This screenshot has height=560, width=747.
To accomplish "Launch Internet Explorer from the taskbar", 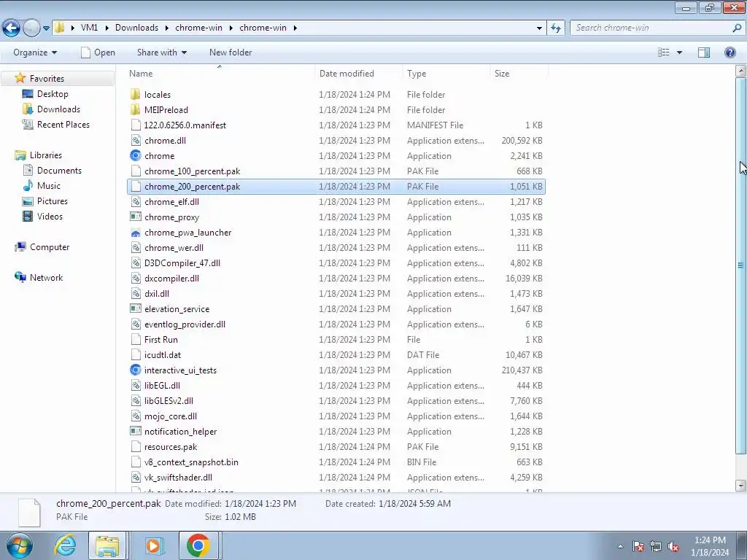I will (65, 545).
